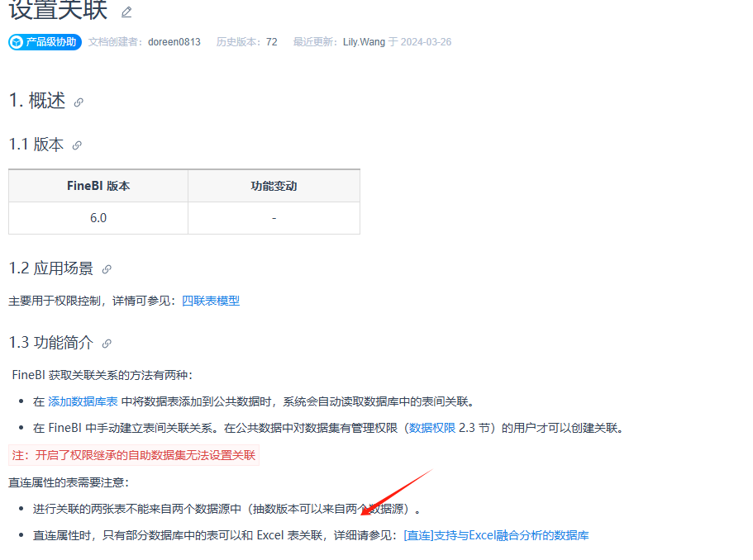The image size is (753, 560).
Task: Click the 1.2 应用场景 heading text
Action: pos(51,268)
